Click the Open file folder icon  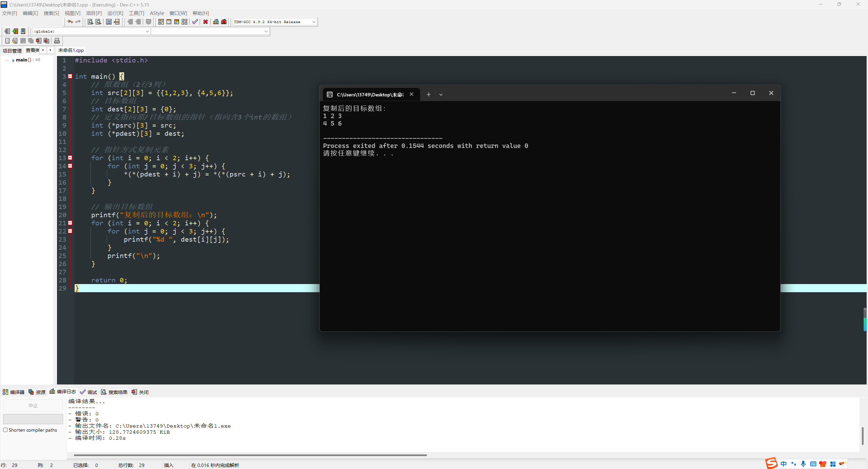(x=15, y=41)
